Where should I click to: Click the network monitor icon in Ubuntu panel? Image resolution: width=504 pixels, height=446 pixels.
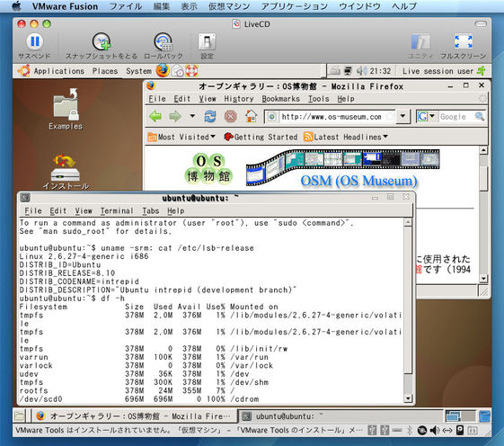348,71
